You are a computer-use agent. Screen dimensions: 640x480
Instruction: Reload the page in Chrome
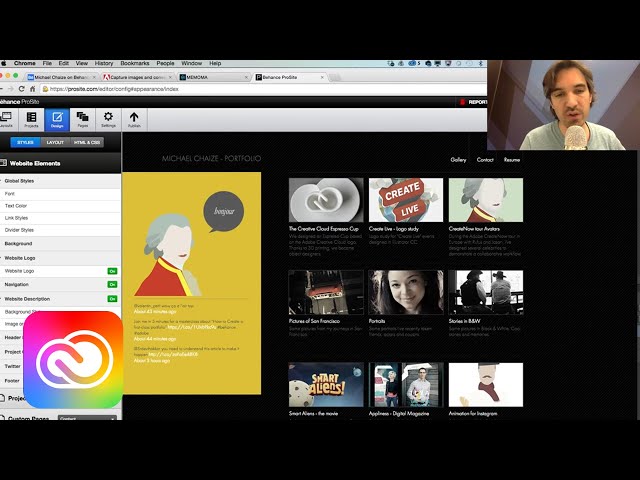(x=22, y=89)
